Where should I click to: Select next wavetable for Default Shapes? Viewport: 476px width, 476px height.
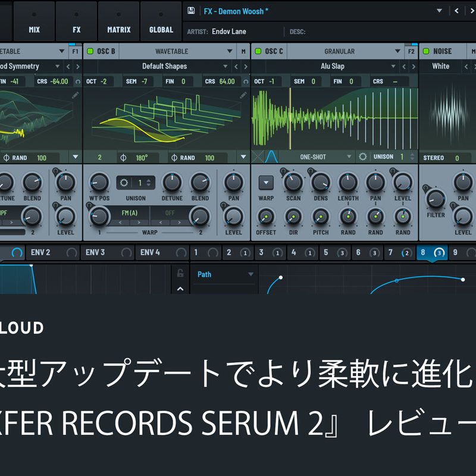(x=245, y=67)
